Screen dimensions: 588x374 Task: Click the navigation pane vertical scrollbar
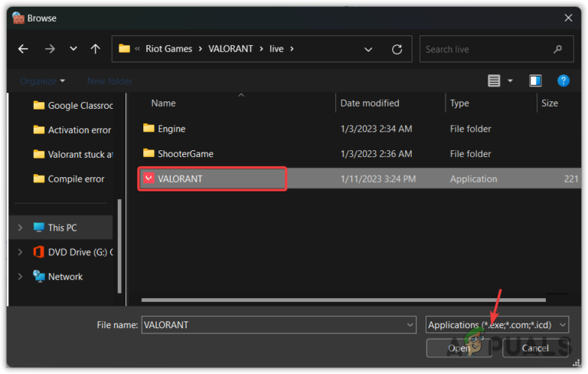pos(119,246)
